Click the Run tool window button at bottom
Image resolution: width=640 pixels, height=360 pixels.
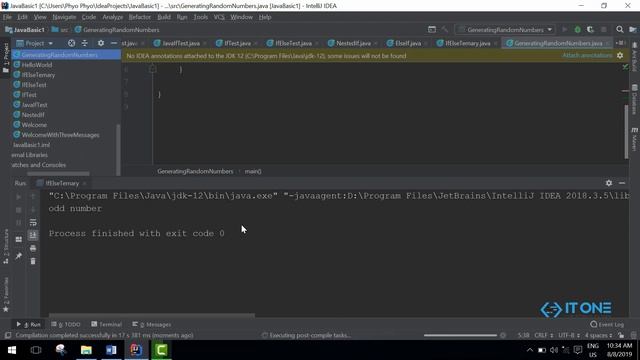point(29,324)
